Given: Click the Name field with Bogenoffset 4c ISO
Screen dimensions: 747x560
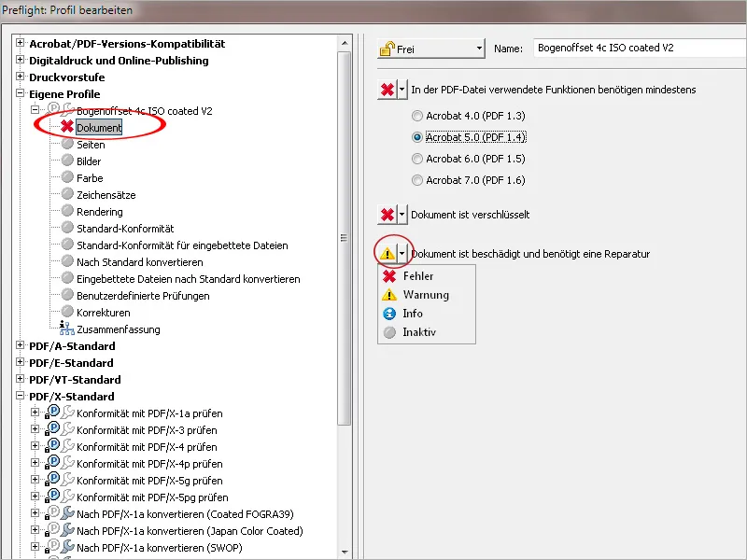Looking at the screenshot, I should [x=640, y=48].
